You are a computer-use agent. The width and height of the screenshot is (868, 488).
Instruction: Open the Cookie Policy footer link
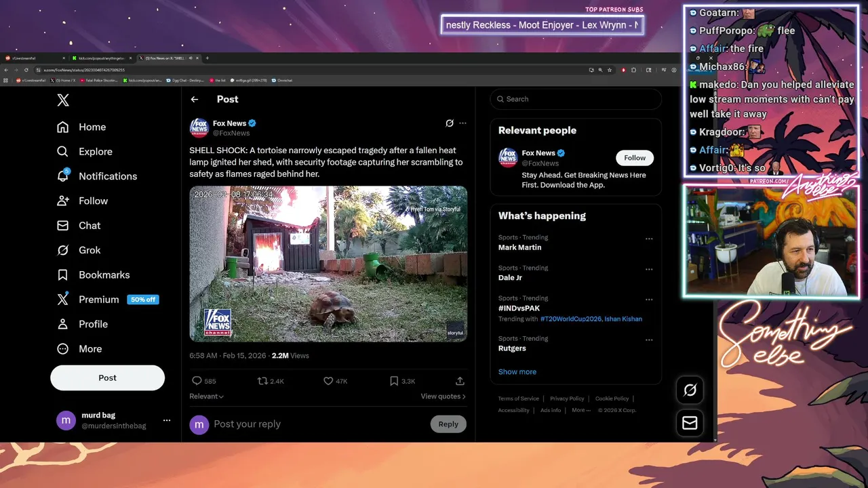(612, 399)
